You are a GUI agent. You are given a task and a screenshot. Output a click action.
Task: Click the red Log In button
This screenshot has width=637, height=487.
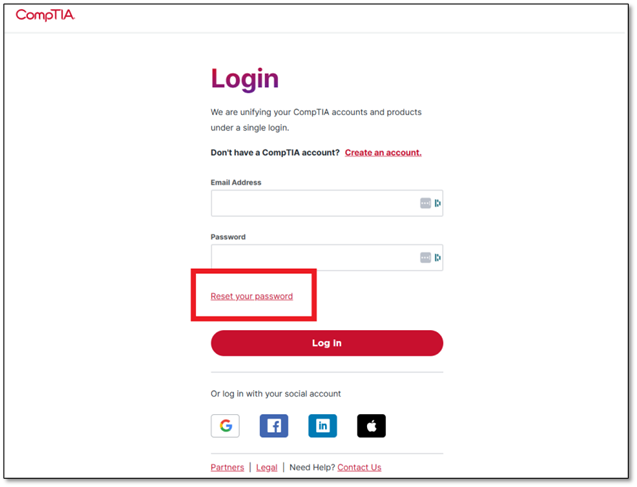[327, 343]
